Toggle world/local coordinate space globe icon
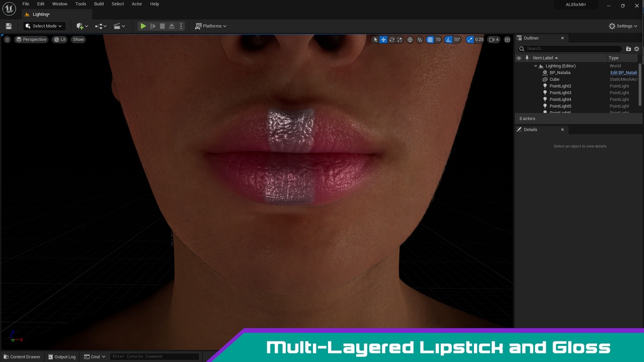Screen dimensions: 644x362 click(x=410, y=40)
